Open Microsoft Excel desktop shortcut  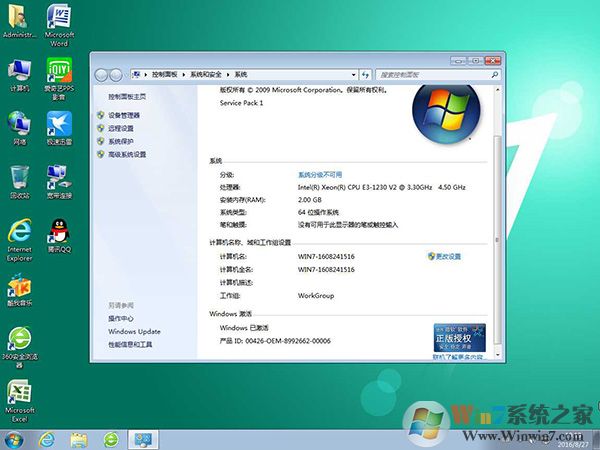coord(19,391)
